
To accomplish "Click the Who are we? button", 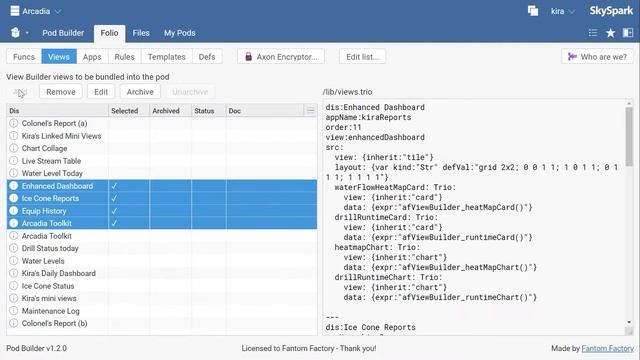I will (x=598, y=57).
